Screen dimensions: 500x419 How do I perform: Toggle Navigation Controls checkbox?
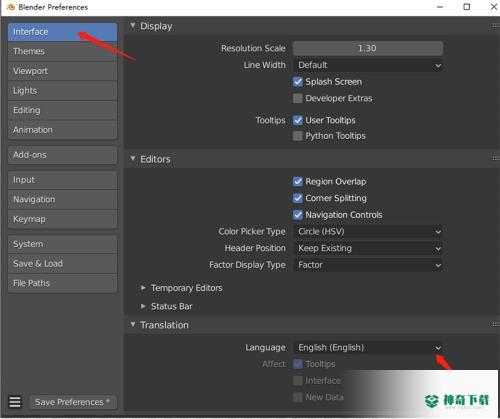click(x=298, y=215)
